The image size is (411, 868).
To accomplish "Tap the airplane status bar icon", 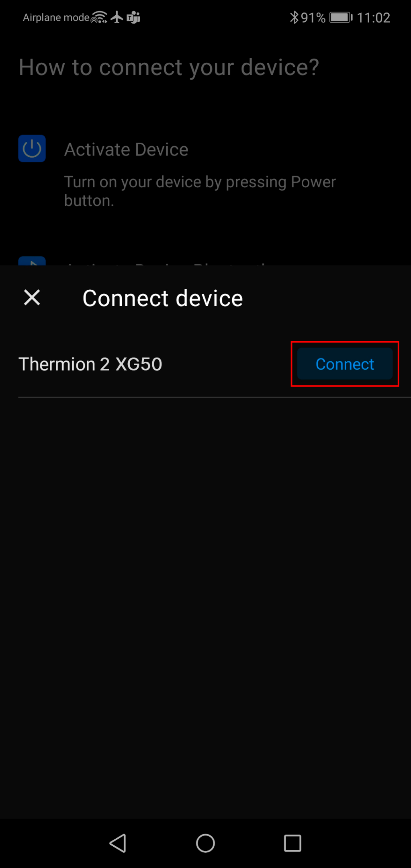I will tap(117, 17).
